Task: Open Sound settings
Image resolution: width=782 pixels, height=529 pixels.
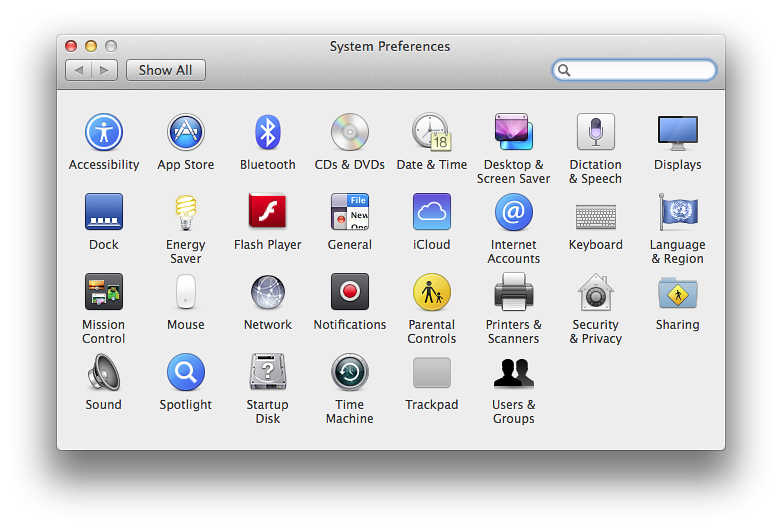Action: [104, 372]
